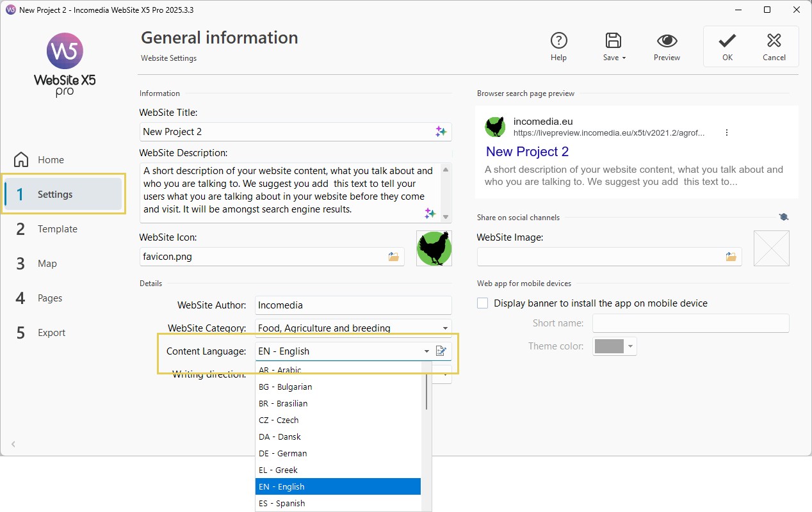
Task: Select DE - German language option
Action: tap(338, 453)
